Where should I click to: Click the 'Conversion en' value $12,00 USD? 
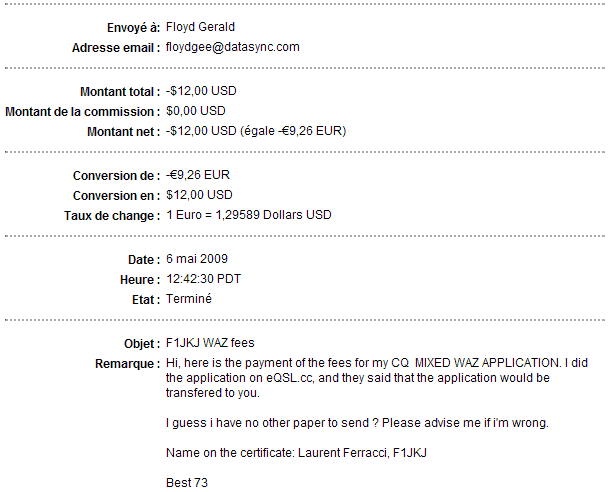[x=199, y=195]
